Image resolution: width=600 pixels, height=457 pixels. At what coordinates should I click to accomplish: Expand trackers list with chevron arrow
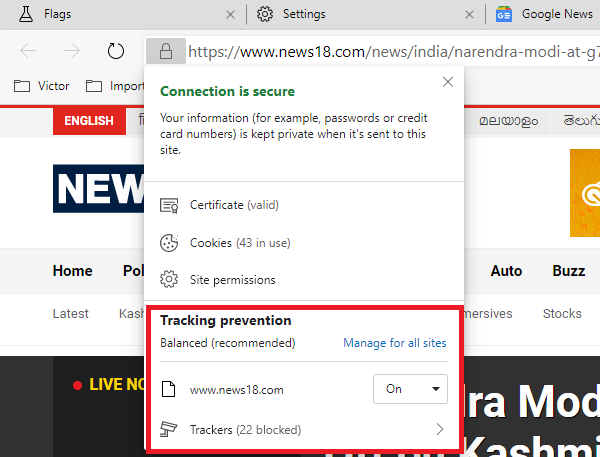tap(440, 429)
